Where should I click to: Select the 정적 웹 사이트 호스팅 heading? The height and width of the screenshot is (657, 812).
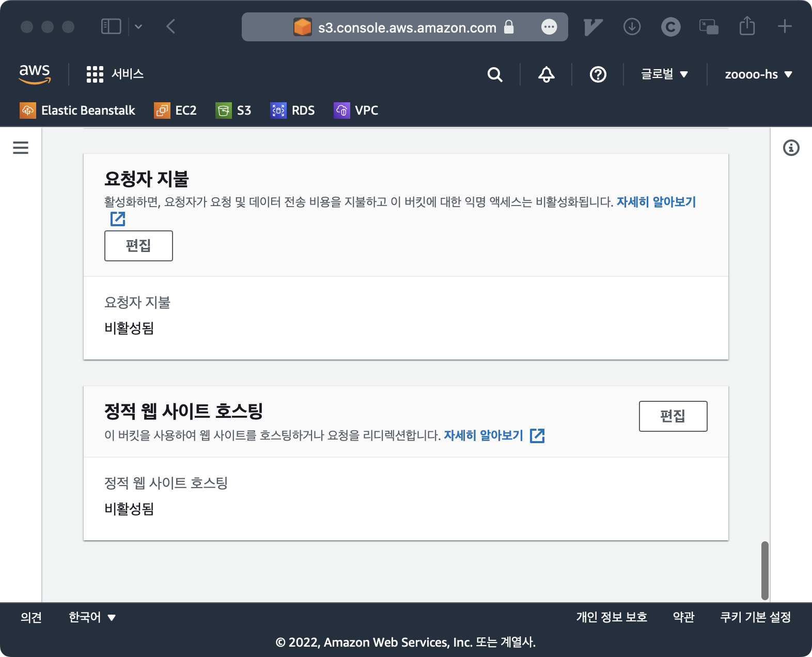[x=183, y=411]
